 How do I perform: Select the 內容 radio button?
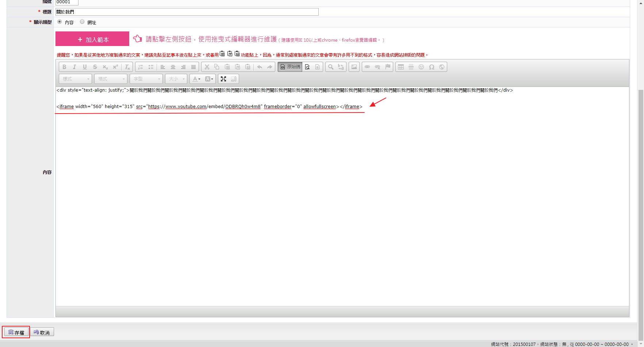click(x=60, y=22)
